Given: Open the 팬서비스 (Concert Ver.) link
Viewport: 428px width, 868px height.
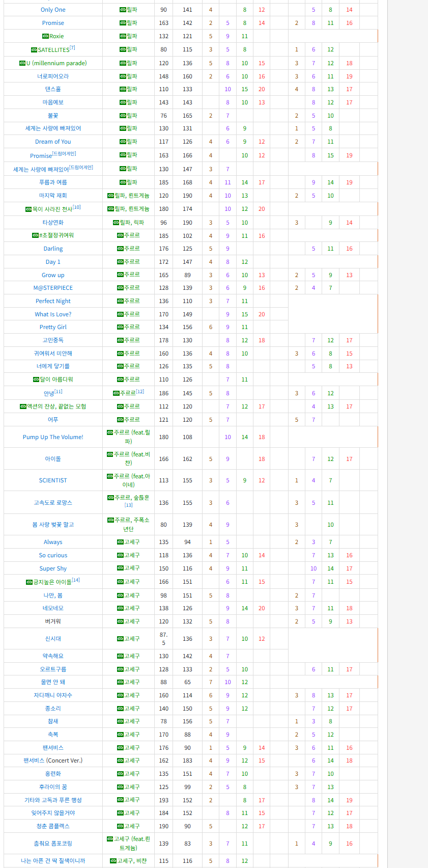Looking at the screenshot, I should (x=53, y=761).
